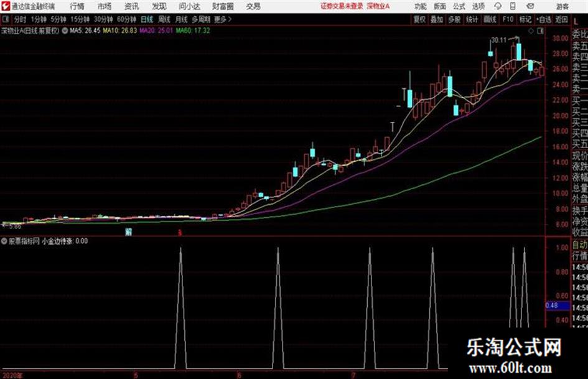Click the red 深物业A stock name in the title bar
The width and height of the screenshot is (588, 379).
pyautogui.click(x=378, y=6)
